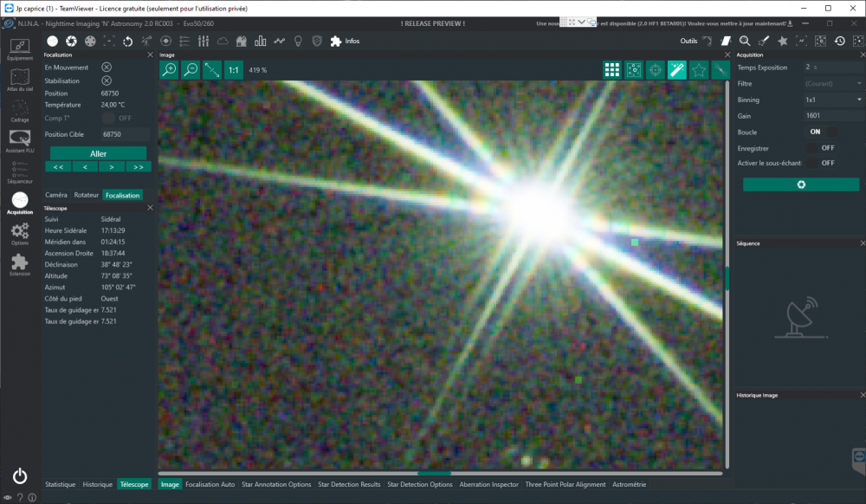
Task: Open Star Detection Results tab
Action: click(x=349, y=484)
